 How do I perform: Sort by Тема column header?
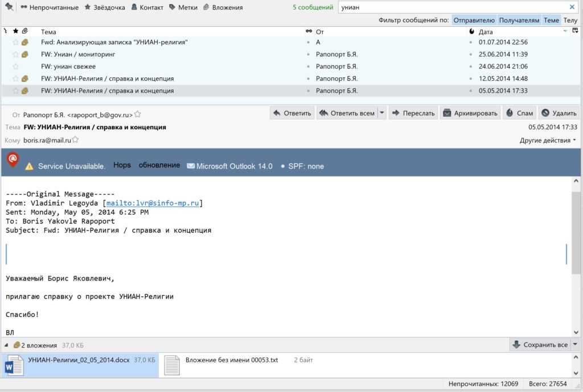[48, 32]
